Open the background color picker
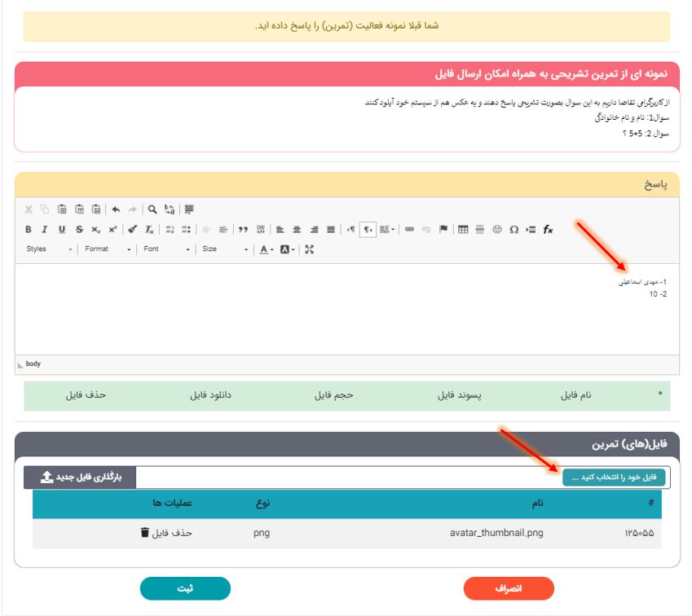Viewport: 692px width, 616px height. (287, 249)
